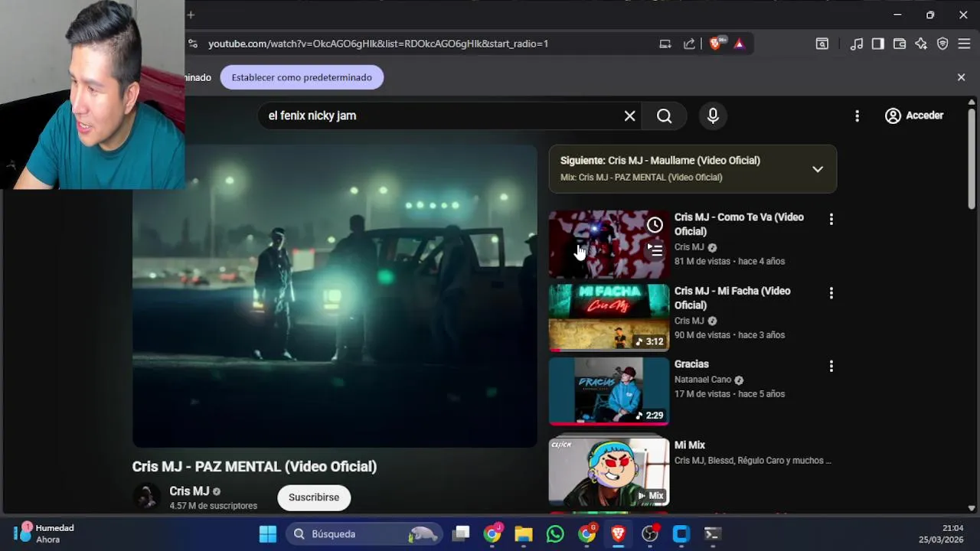The image size is (980, 551).
Task: Clear the YouTube search box text
Action: coord(629,116)
